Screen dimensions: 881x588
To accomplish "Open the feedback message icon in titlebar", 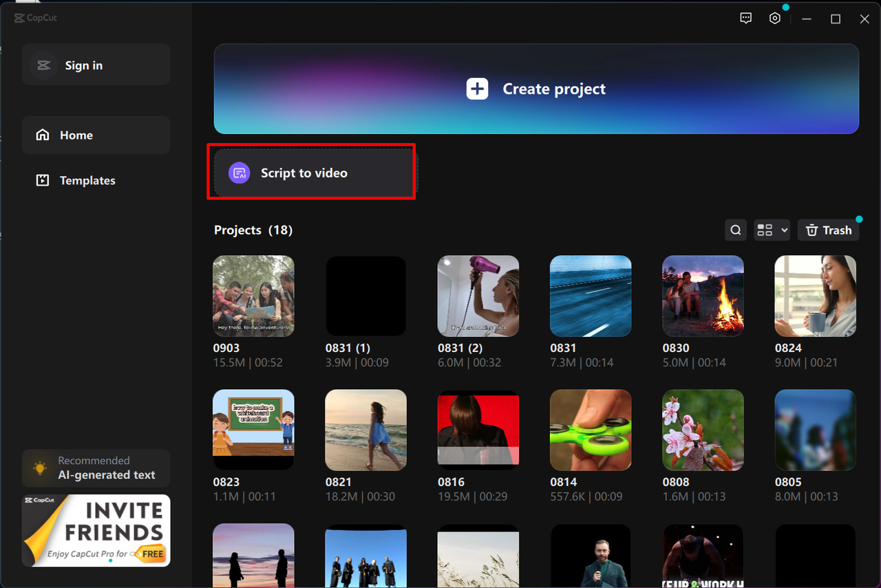I will pos(746,18).
